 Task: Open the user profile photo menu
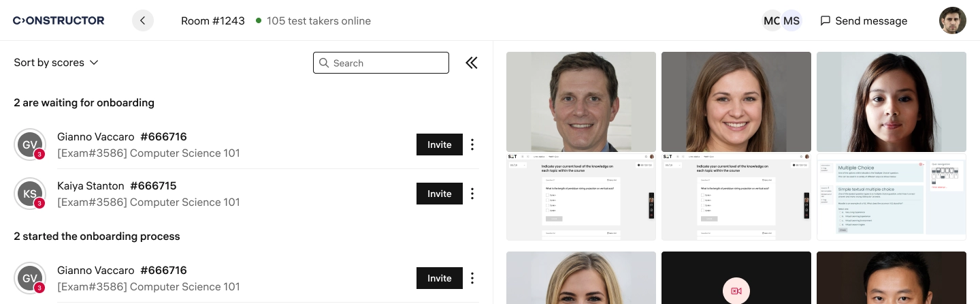coord(953,20)
